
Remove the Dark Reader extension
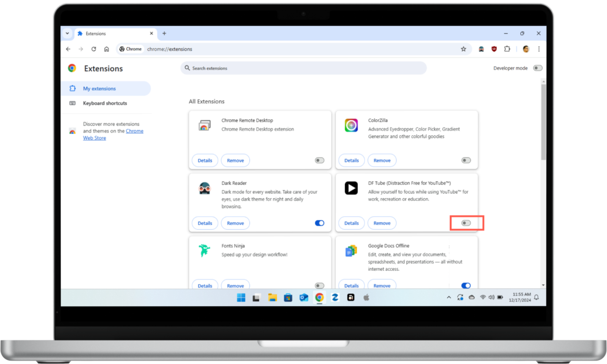tap(235, 223)
